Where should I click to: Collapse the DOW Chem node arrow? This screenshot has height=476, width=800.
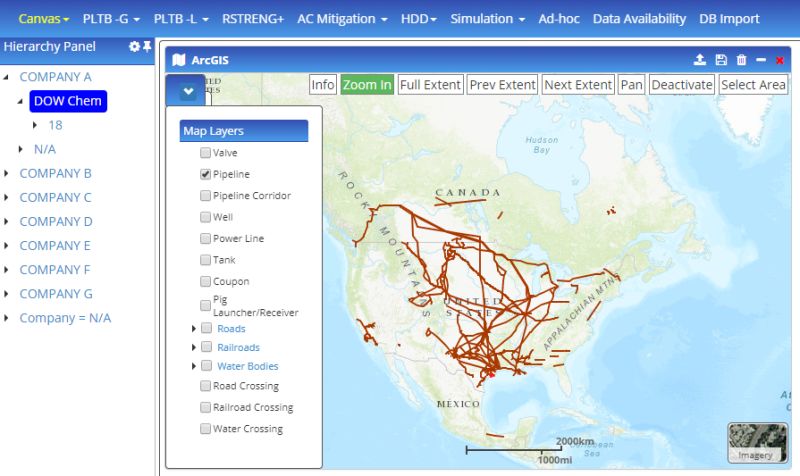20,101
